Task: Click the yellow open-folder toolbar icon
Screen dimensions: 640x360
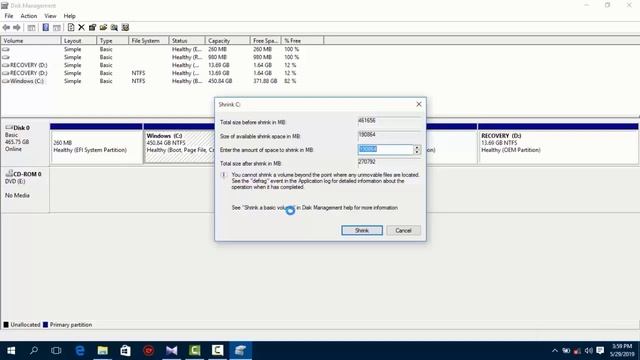Action: pos(103,27)
